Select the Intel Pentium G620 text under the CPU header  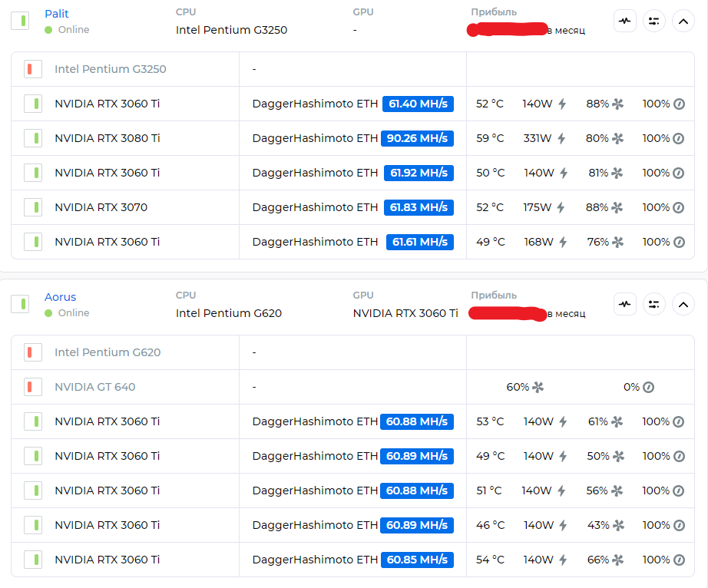point(229,312)
